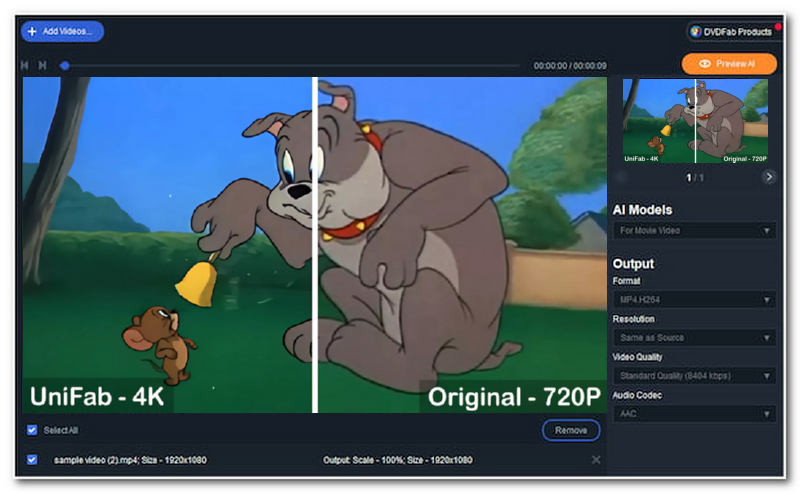
Task: Go to next preview with right arrow
Action: (768, 177)
